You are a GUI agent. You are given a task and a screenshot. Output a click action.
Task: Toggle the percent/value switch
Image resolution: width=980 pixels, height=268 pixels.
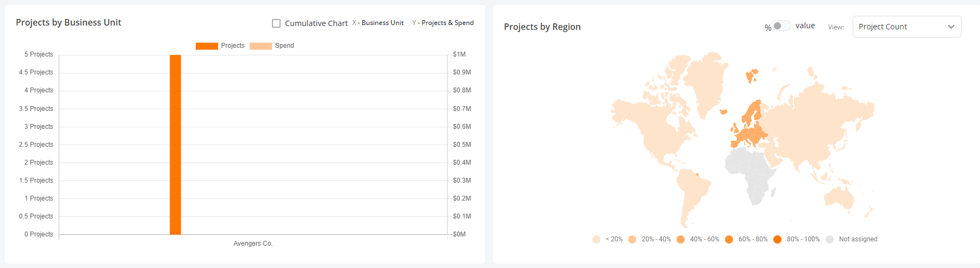pyautogui.click(x=781, y=26)
